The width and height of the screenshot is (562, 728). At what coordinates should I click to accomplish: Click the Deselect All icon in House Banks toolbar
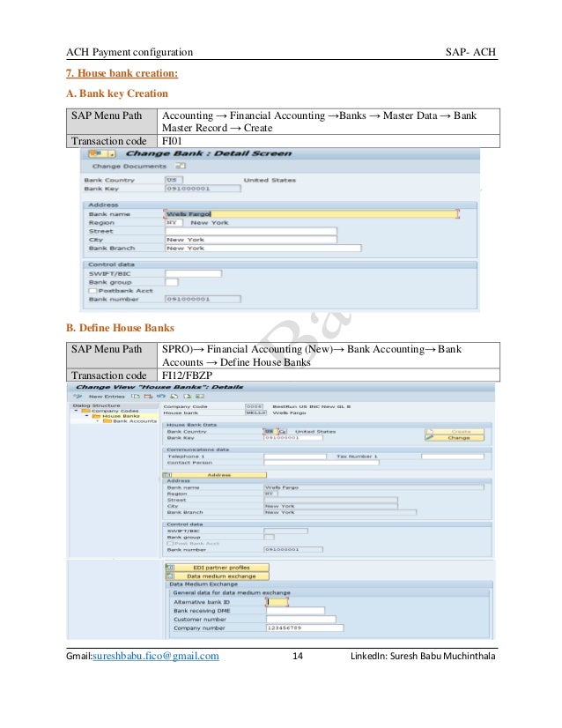click(200, 396)
